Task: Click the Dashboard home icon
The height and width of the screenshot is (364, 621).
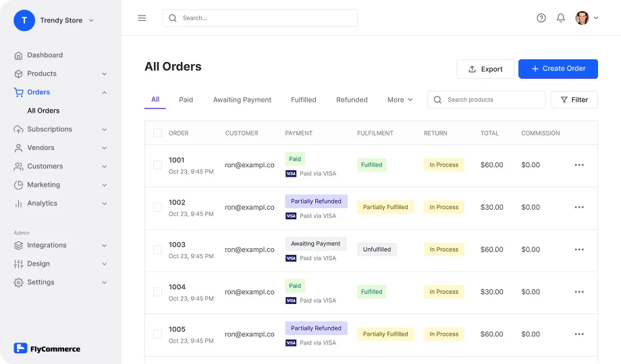Action: pos(18,55)
